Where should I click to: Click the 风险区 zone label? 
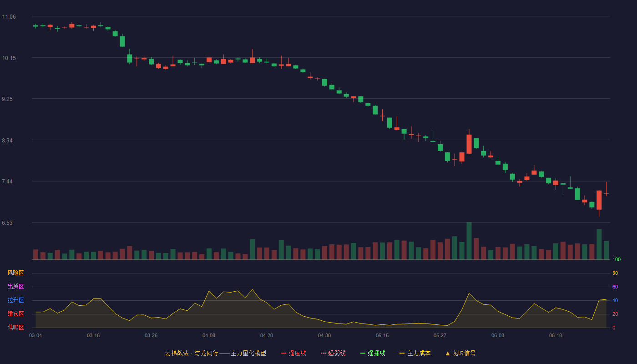(15, 273)
